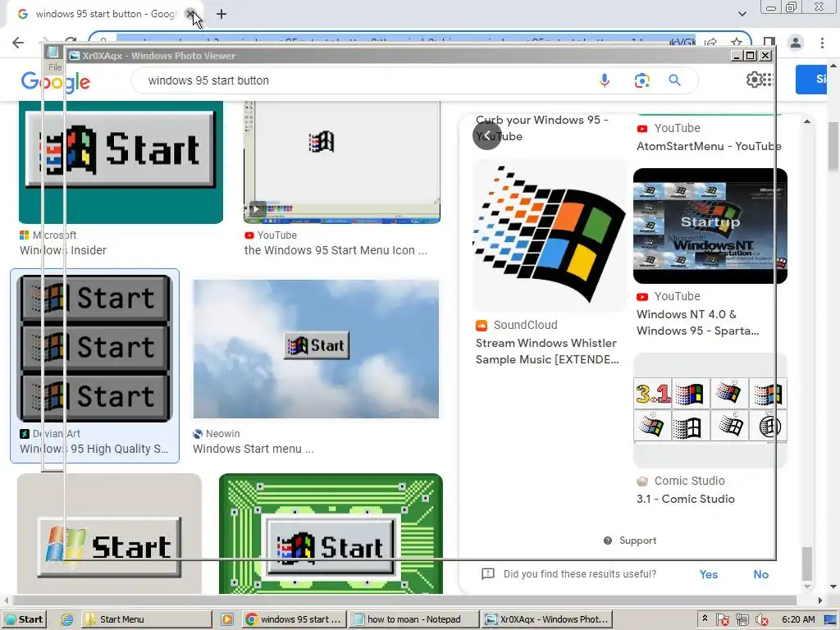Open the Google apps grid
Screen dimensions: 840x630
click(768, 80)
